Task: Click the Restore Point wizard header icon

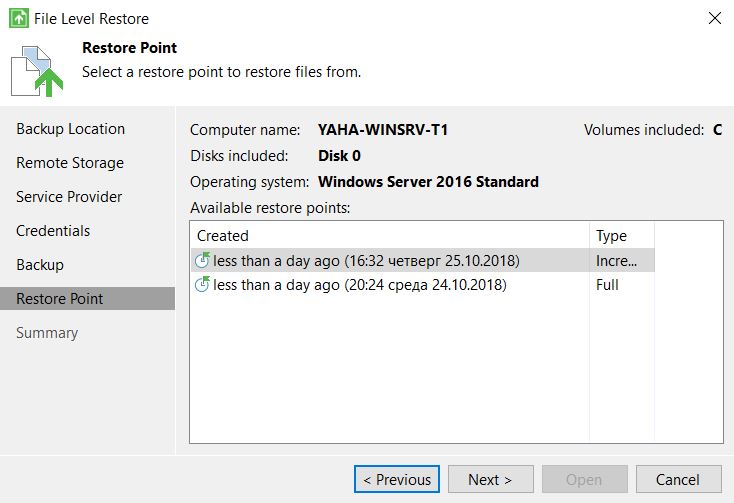Action: pos(37,71)
